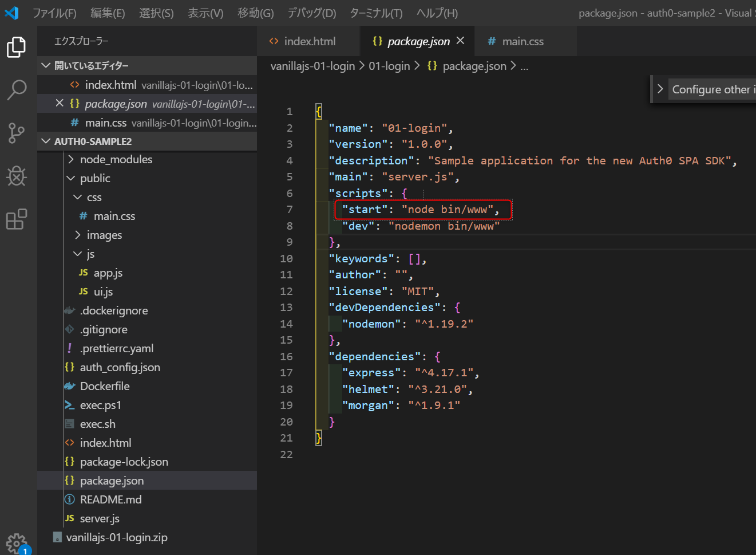Image resolution: width=756 pixels, height=555 pixels.
Task: Select main.css in open editors list
Action: click(x=147, y=123)
